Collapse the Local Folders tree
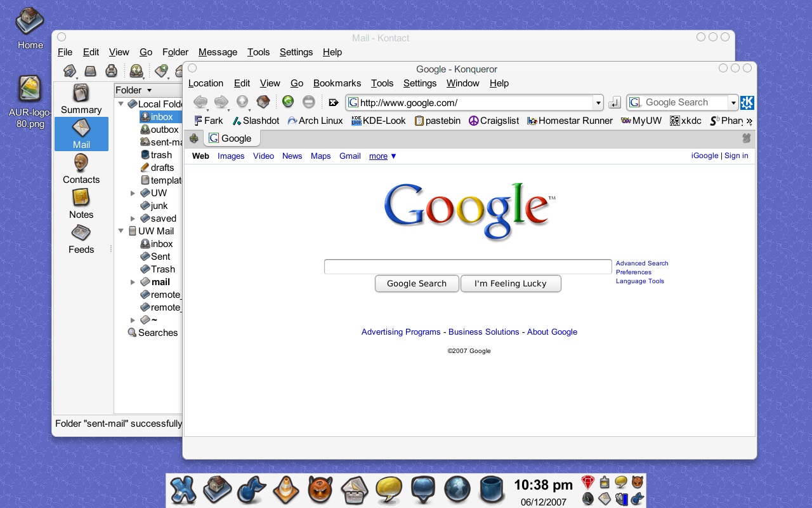Viewport: 812px width, 508px height. 121,104
